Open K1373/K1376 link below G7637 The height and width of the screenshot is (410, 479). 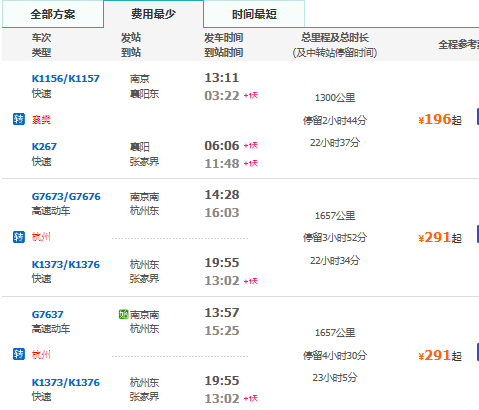[x=66, y=382]
